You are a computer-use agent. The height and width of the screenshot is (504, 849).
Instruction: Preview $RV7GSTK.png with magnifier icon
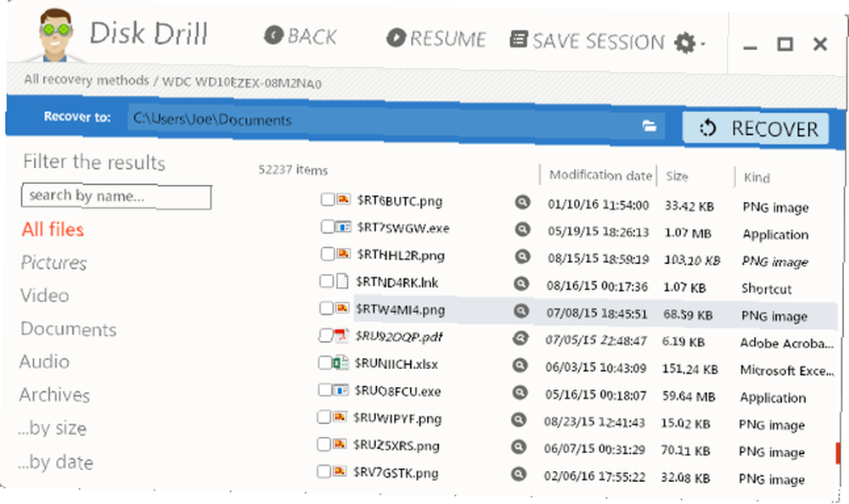click(519, 474)
